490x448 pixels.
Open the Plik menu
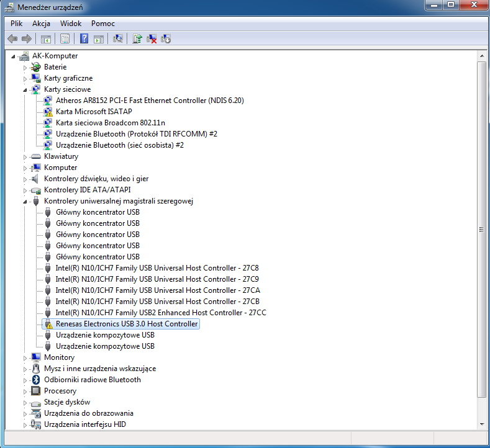coord(16,24)
